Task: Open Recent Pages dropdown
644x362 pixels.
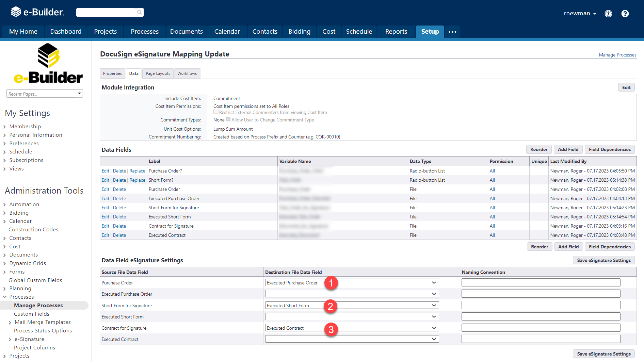Action: coord(45,94)
